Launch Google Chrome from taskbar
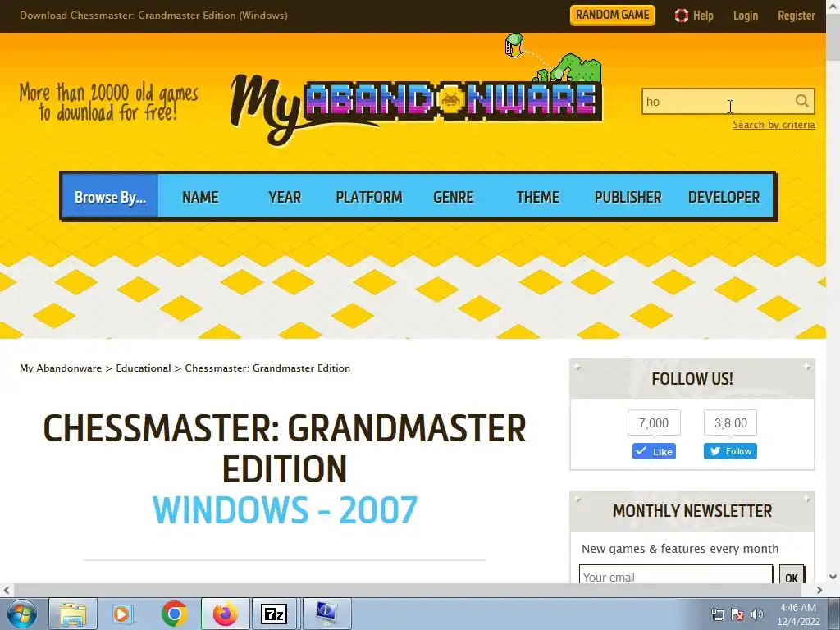Viewport: 840px width, 630px height. coord(174,614)
